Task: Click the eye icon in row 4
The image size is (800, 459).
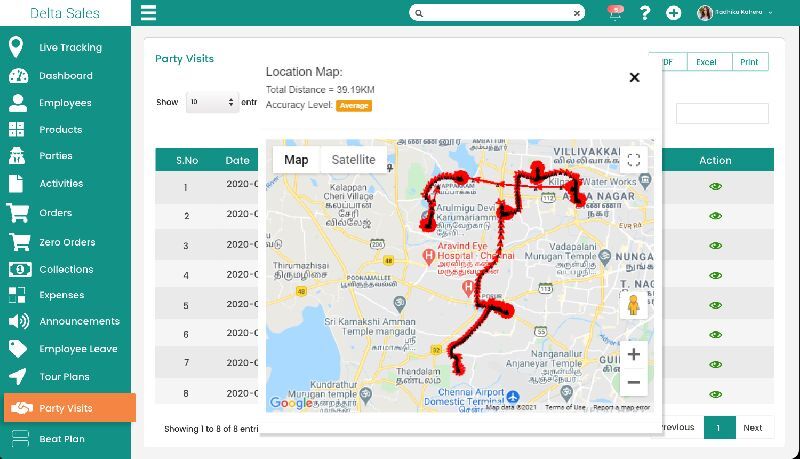Action: click(x=715, y=274)
